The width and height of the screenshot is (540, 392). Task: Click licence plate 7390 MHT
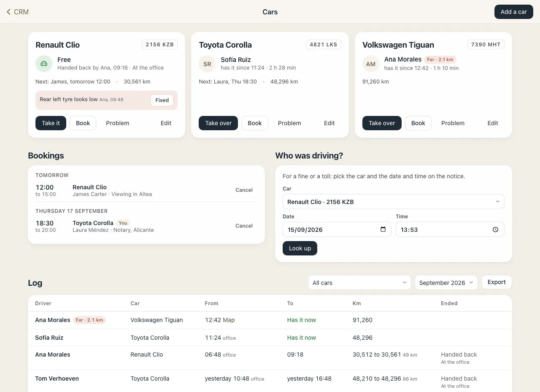click(486, 44)
